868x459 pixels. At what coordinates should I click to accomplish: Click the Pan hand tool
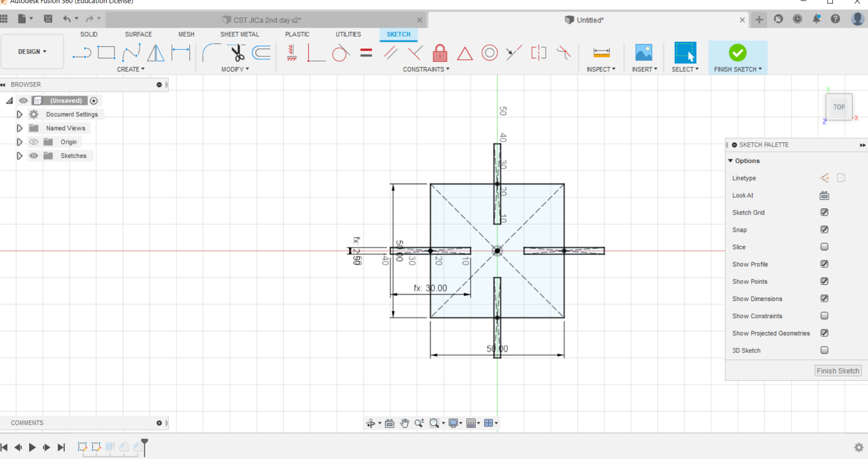tap(404, 423)
